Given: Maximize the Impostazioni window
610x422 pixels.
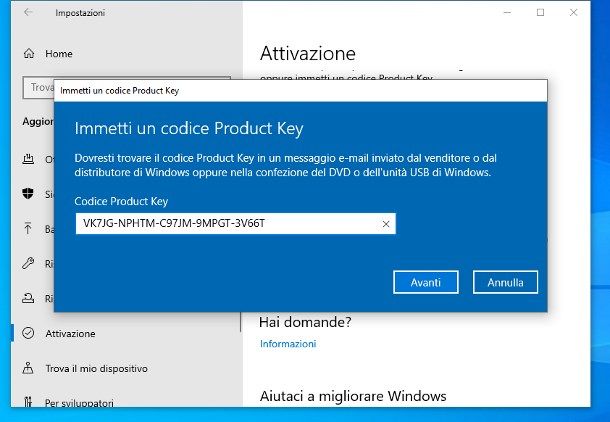Looking at the screenshot, I should tap(541, 13).
